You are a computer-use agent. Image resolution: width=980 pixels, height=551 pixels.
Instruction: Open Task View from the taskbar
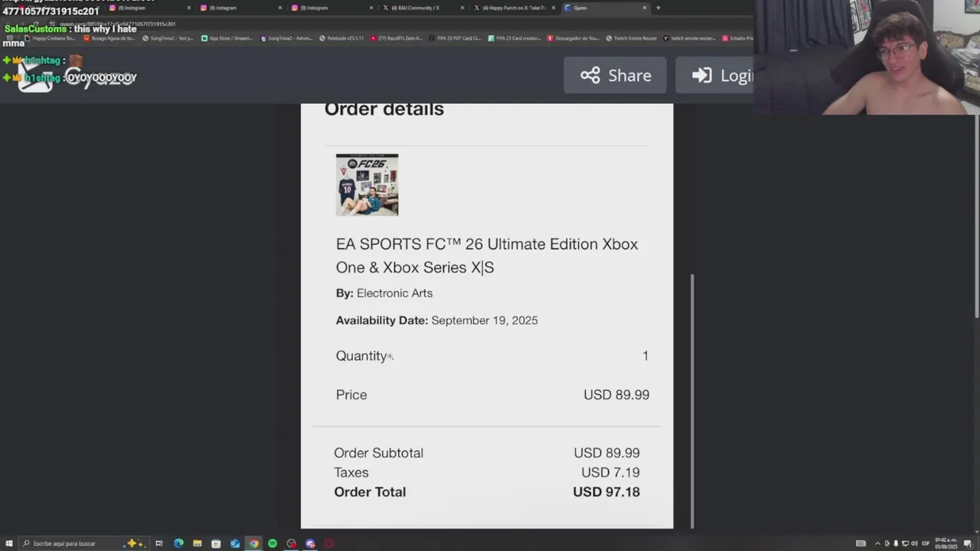coord(159,543)
